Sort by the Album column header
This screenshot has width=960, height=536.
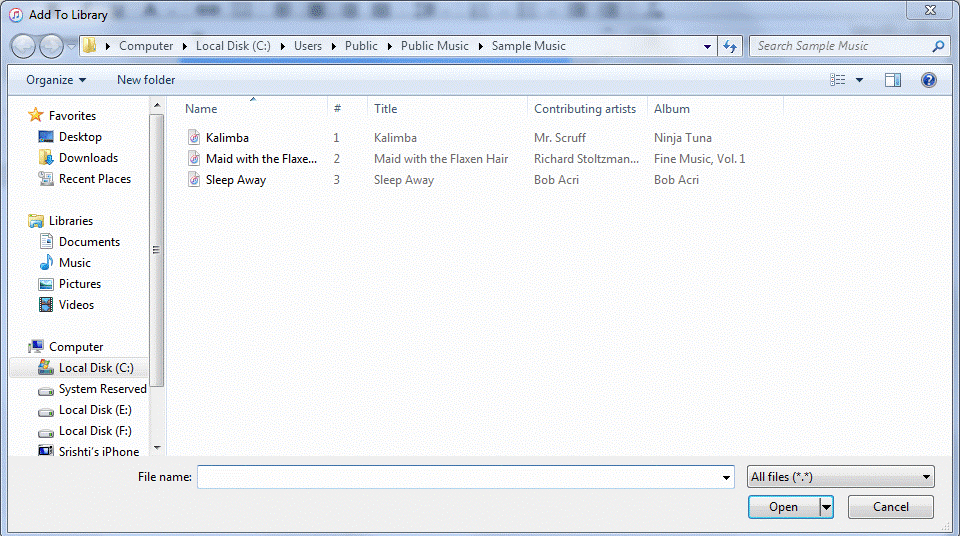[x=672, y=109]
